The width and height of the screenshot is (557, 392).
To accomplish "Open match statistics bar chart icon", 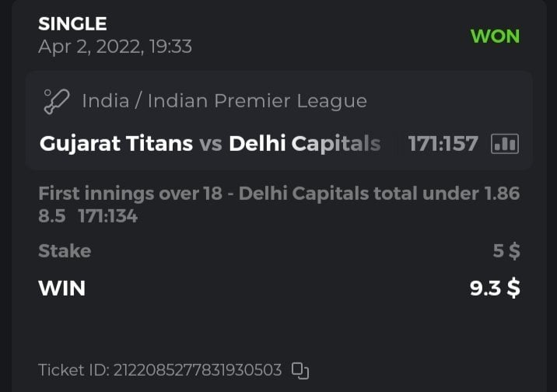I will coord(505,144).
